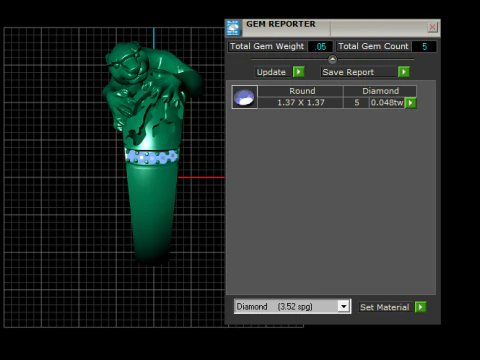This screenshot has height=360, width=480.
Task: Collapse the panel using the round up-arrow
Action: pyautogui.click(x=332, y=59)
